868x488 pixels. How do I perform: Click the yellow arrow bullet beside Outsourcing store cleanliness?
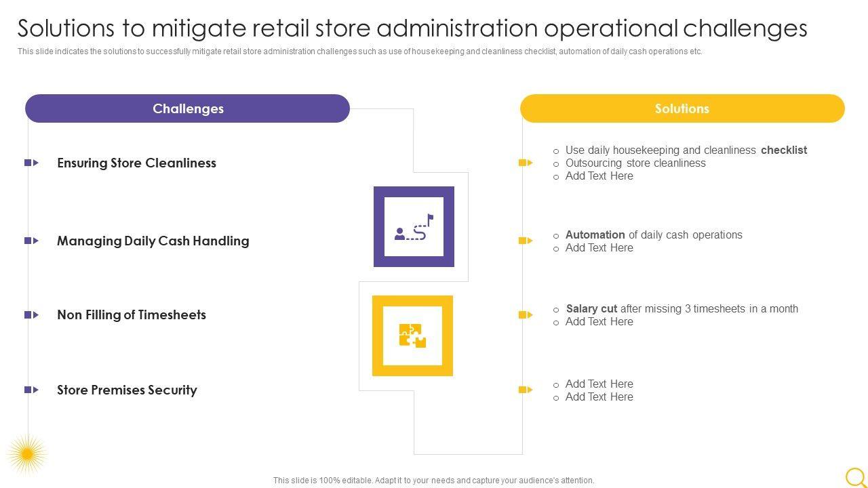point(526,163)
